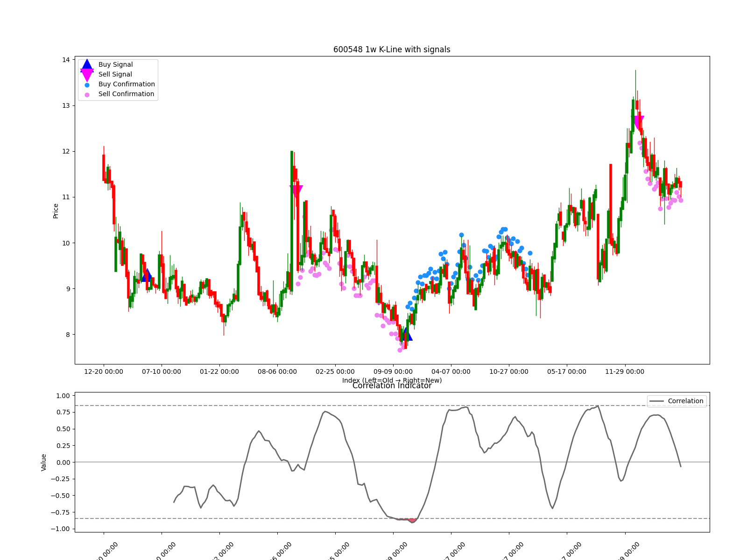Click the 'Sell Signal' legend label

(115, 74)
